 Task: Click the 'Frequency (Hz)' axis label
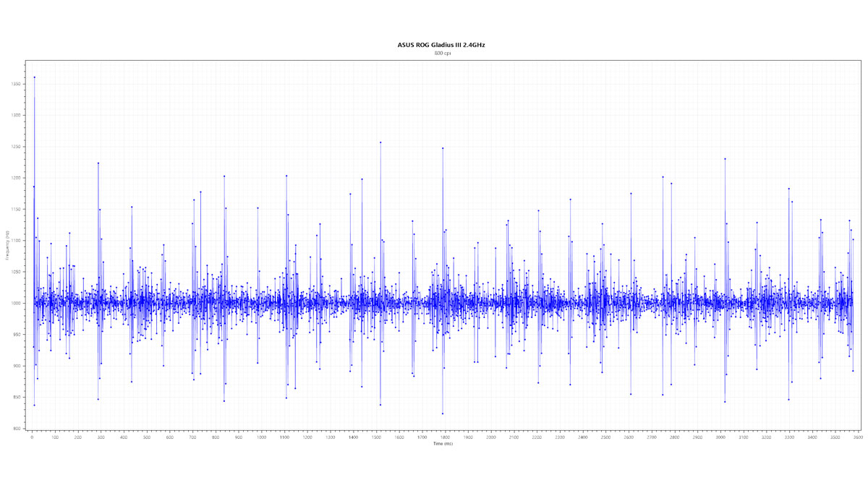pos(7,245)
